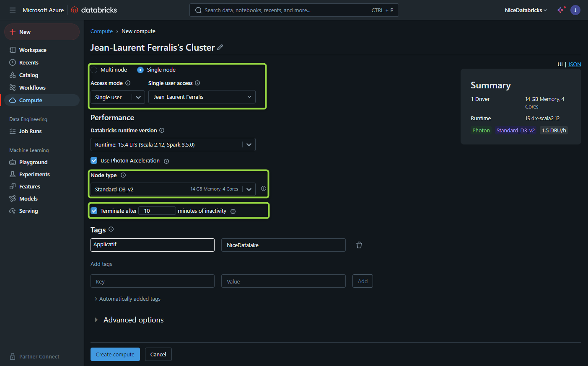Image resolution: width=588 pixels, height=366 pixels.
Task: Switch to the UI view option
Action: (x=560, y=64)
